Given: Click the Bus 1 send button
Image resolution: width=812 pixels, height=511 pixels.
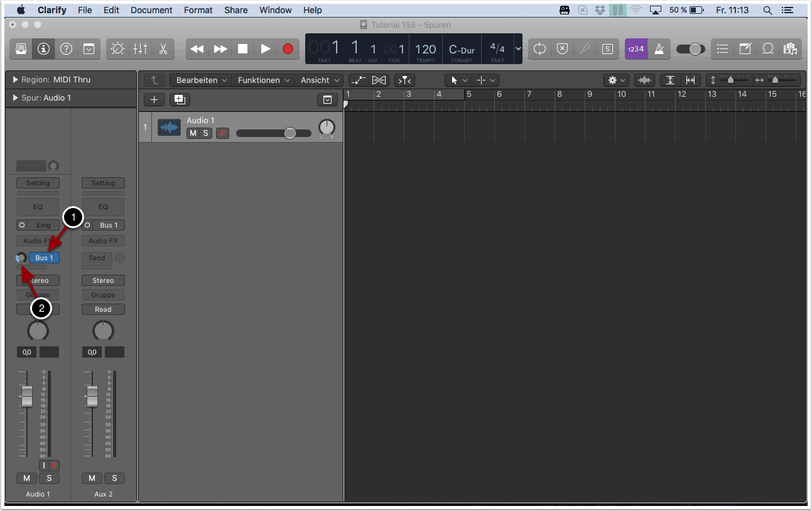Looking at the screenshot, I should (x=44, y=258).
